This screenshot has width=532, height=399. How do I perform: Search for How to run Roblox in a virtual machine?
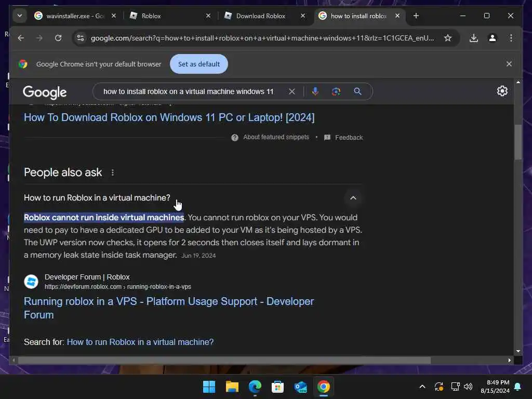(140, 342)
